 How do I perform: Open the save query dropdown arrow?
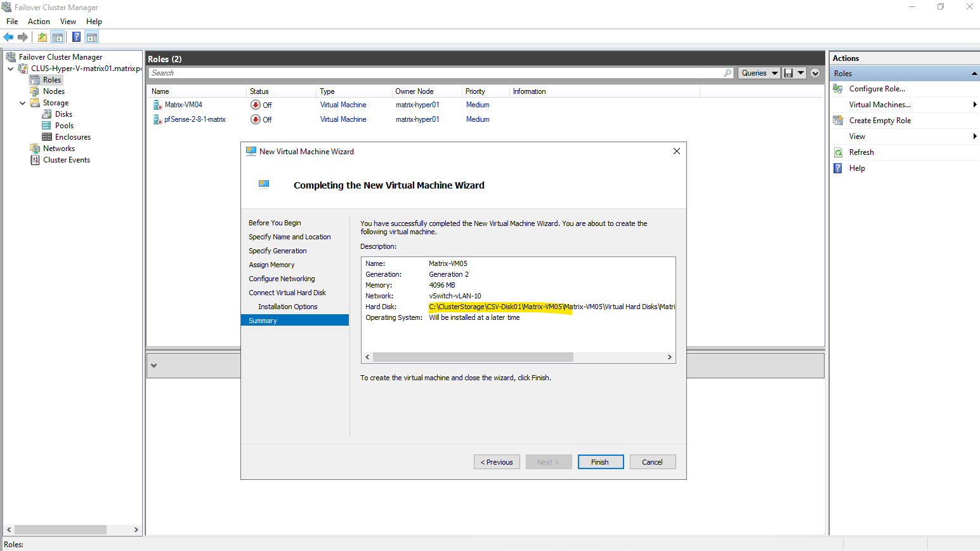click(x=801, y=73)
